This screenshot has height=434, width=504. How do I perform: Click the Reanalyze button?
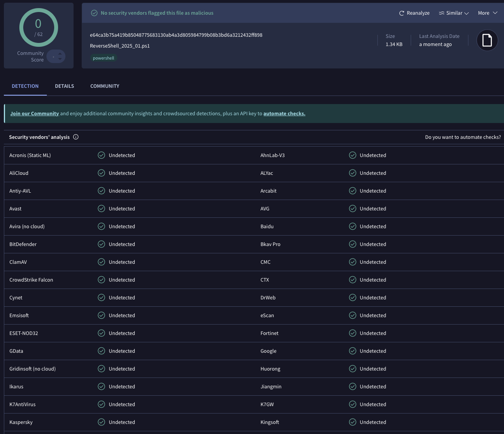[414, 13]
